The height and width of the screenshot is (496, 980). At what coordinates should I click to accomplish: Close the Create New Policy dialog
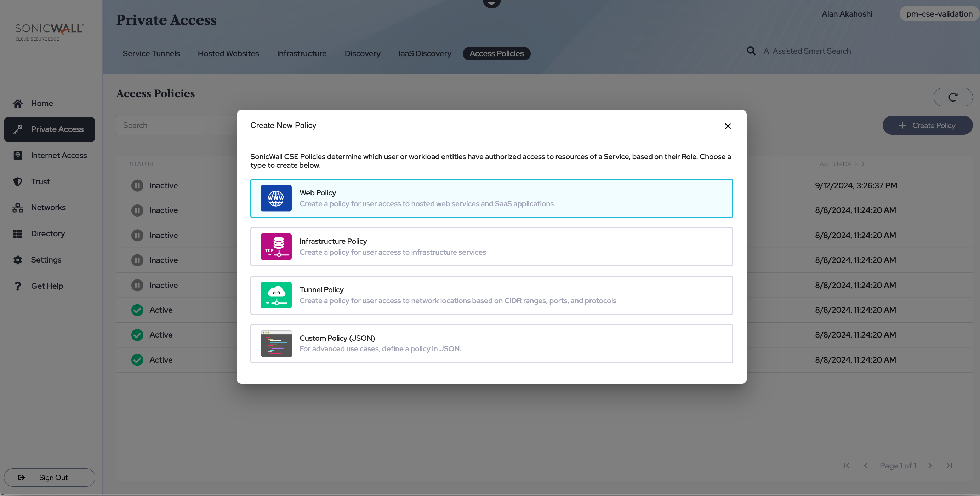pyautogui.click(x=728, y=126)
